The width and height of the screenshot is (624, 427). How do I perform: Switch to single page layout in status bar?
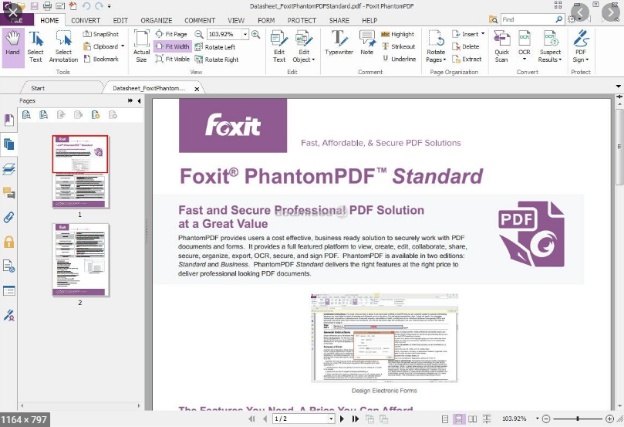[x=445, y=419]
